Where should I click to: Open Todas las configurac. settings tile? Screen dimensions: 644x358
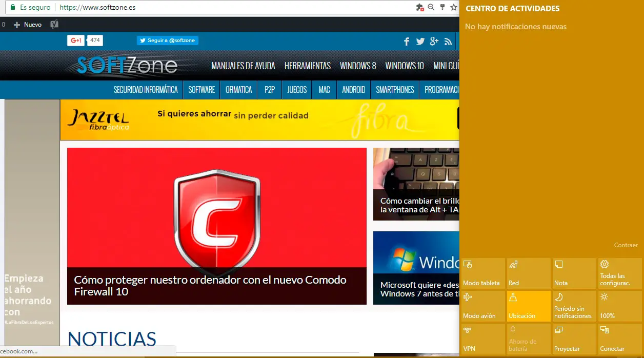pyautogui.click(x=620, y=273)
